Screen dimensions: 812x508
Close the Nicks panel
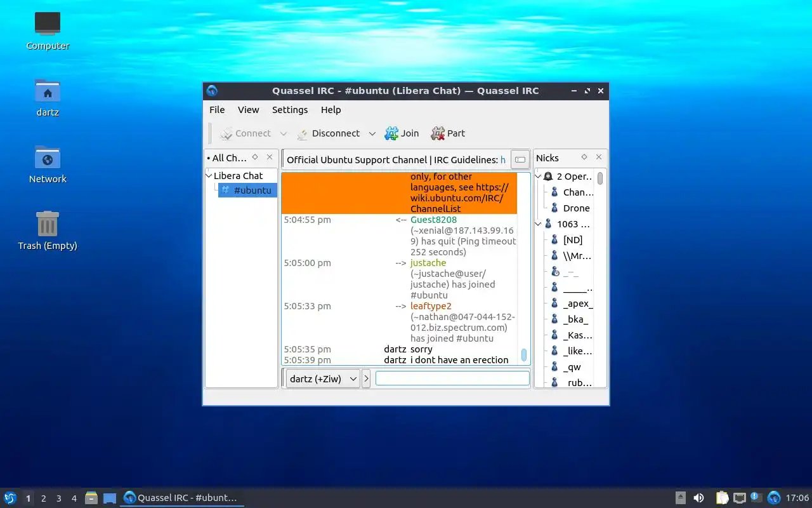[x=599, y=157]
